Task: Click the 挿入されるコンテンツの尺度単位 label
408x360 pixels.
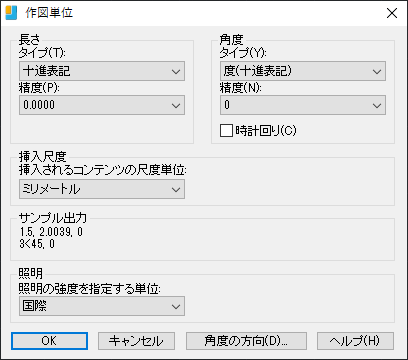Action: click(103, 170)
